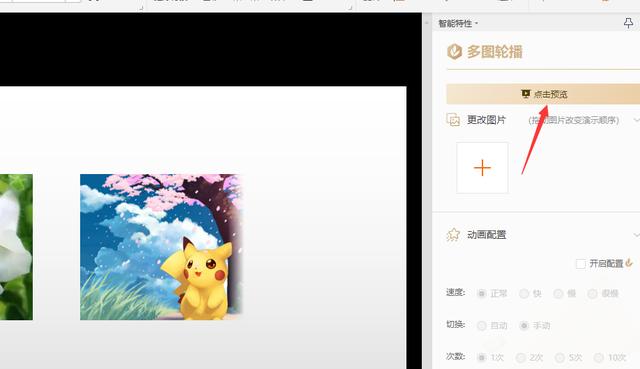This screenshot has width=640, height=369.
Task: Click the 多图轮播 heading text
Action: pos(495,52)
